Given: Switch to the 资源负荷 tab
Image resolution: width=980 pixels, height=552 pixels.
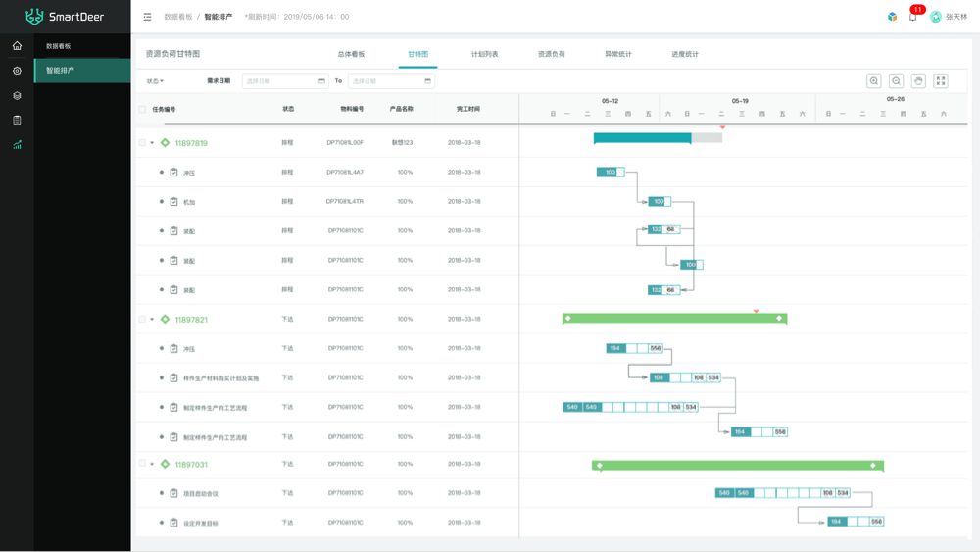Looking at the screenshot, I should point(552,54).
